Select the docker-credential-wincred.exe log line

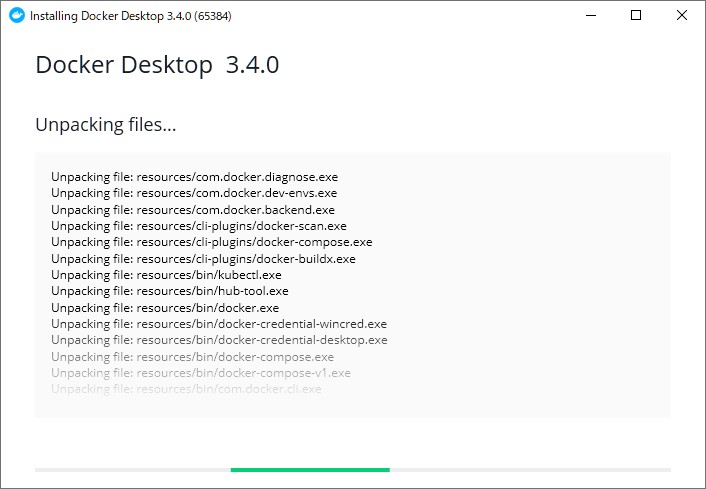pos(219,324)
